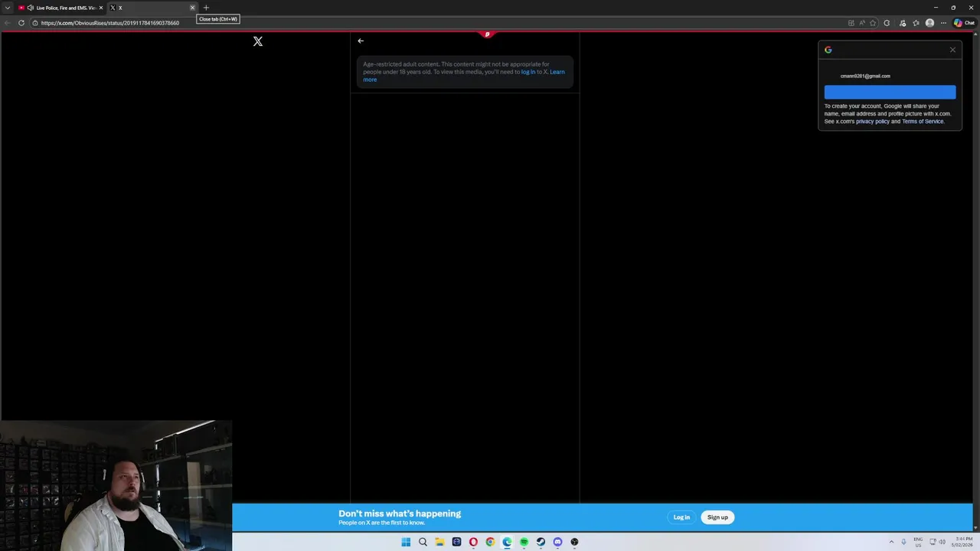Open the media control toolbar icon

(903, 23)
